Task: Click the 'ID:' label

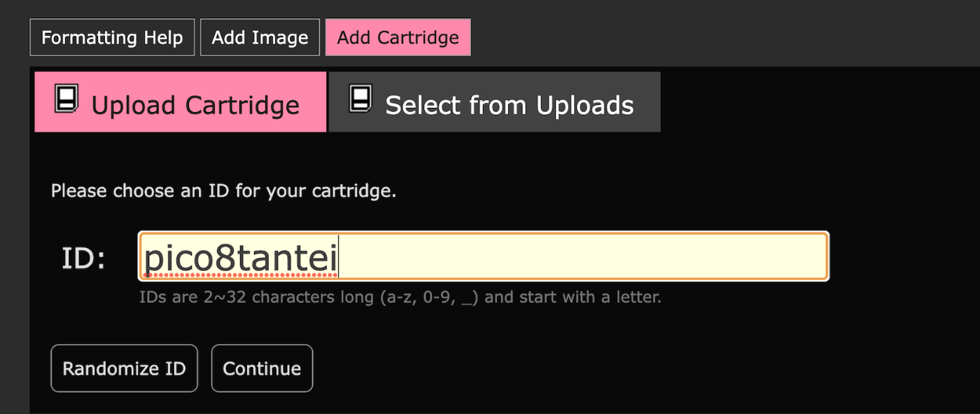Action: (x=83, y=258)
